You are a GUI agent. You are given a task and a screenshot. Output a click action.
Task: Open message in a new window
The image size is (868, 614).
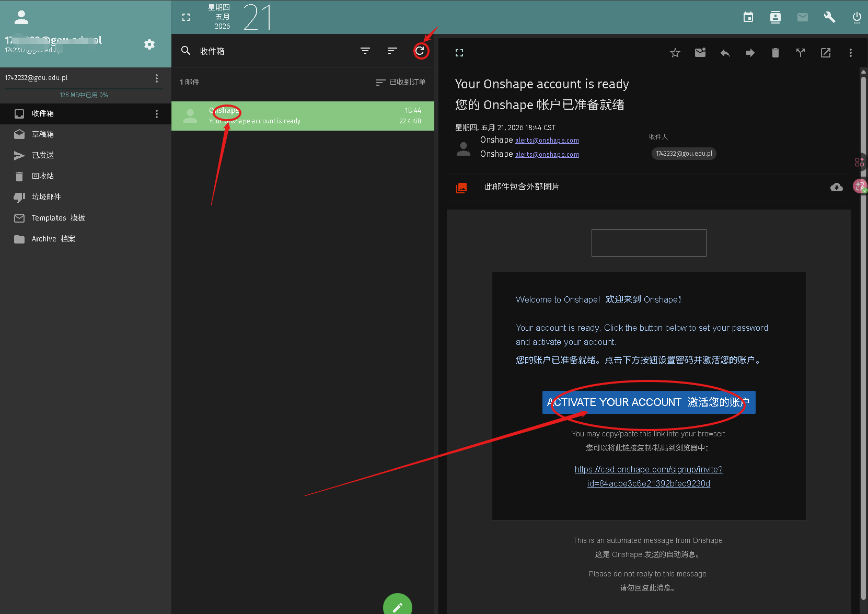(x=826, y=53)
